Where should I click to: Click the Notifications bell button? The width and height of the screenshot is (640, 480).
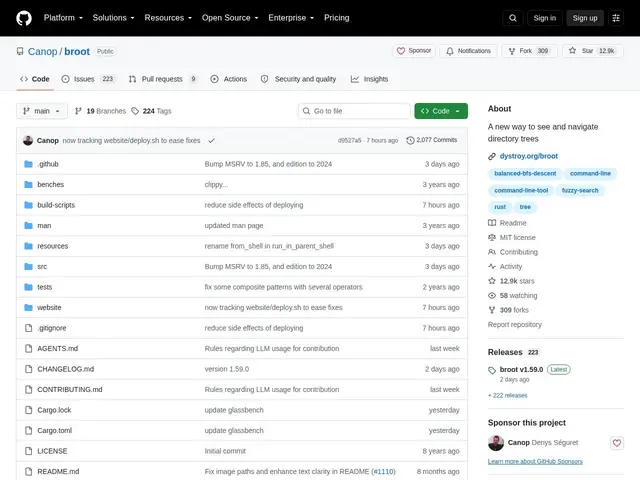468,51
